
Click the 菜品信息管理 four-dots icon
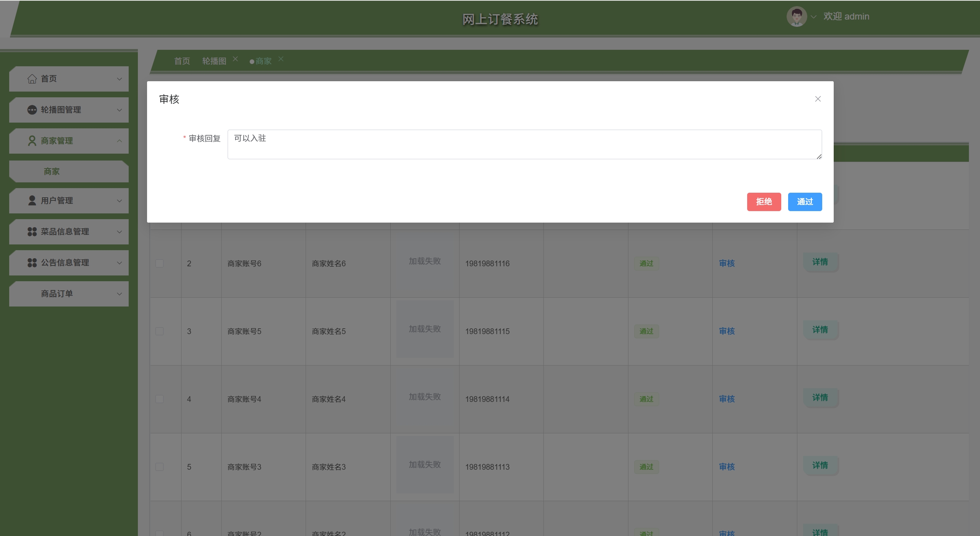coord(32,232)
